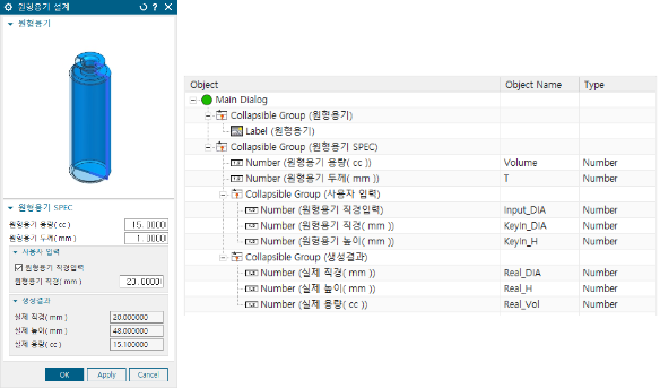This screenshot has width=660, height=388.
Task: Click the 원형용기 용량(cc) input field
Action: point(146,225)
